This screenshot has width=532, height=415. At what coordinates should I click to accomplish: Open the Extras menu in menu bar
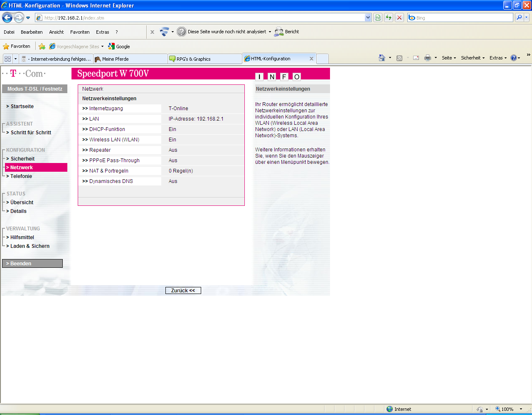pos(103,32)
